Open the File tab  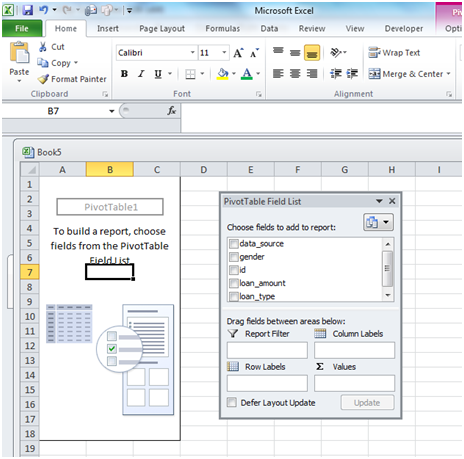pos(22,28)
